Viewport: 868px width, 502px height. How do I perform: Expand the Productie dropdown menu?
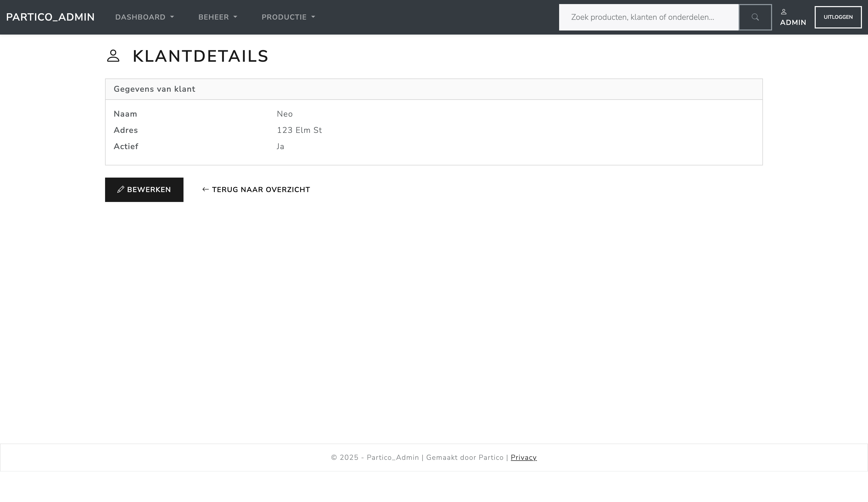(x=288, y=17)
